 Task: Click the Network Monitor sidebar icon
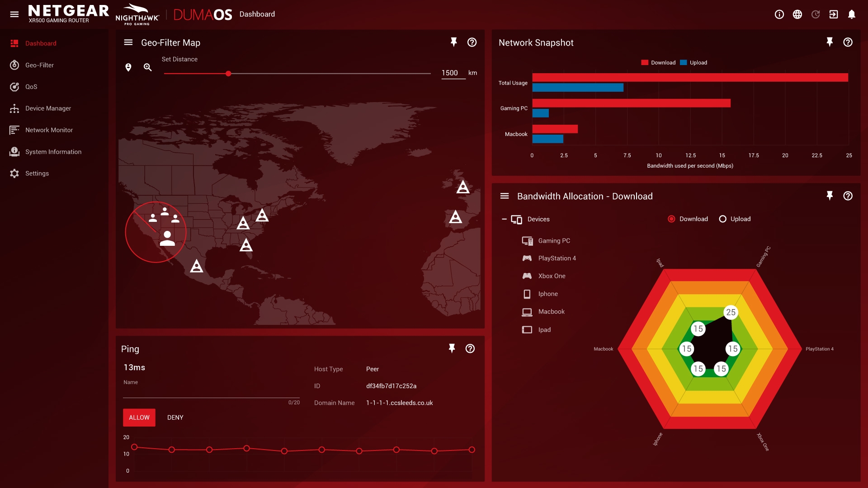[x=14, y=129]
